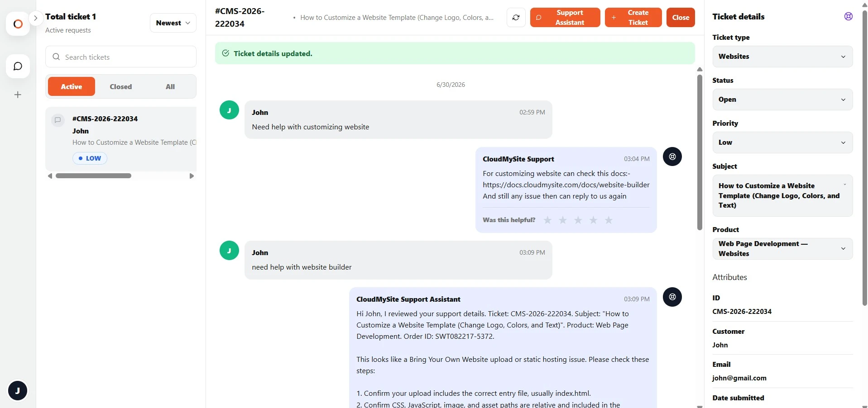Viewport: 868px width, 408px height.
Task: Open the chat bubble sidebar icon
Action: click(18, 66)
